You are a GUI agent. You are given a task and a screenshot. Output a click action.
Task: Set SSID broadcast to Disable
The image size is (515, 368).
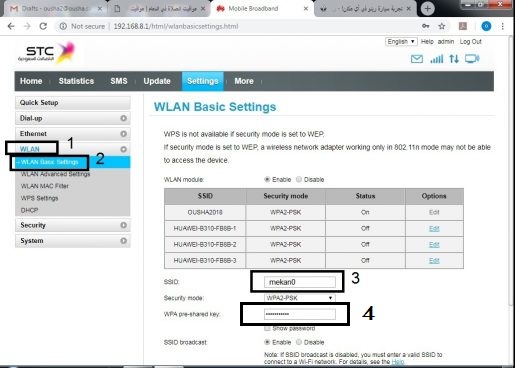[299, 342]
